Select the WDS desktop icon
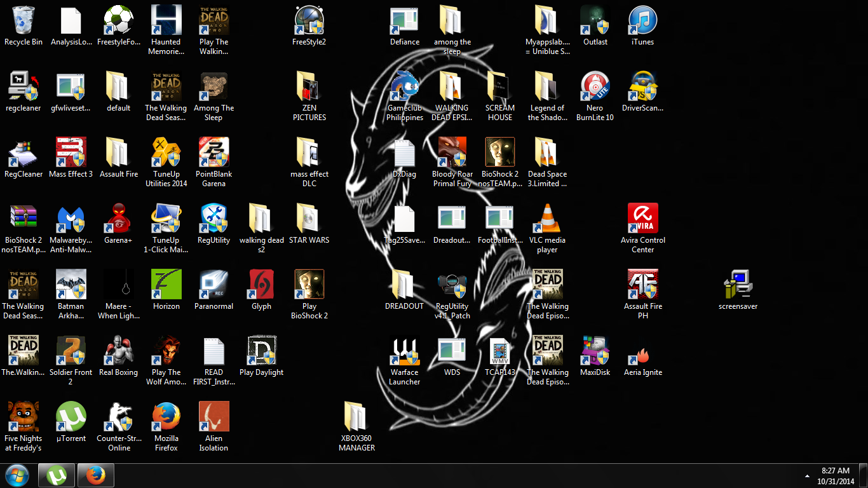This screenshot has width=868, height=488. coord(452,351)
